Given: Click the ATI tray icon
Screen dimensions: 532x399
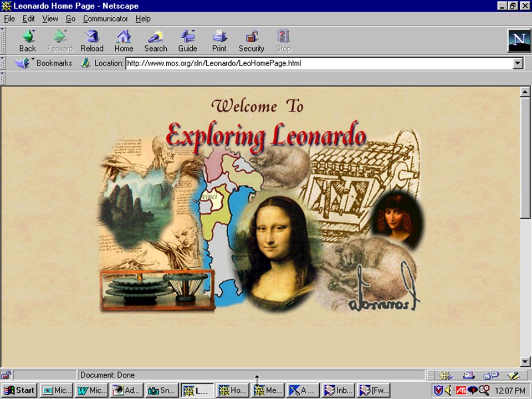Looking at the screenshot, I should tap(461, 391).
